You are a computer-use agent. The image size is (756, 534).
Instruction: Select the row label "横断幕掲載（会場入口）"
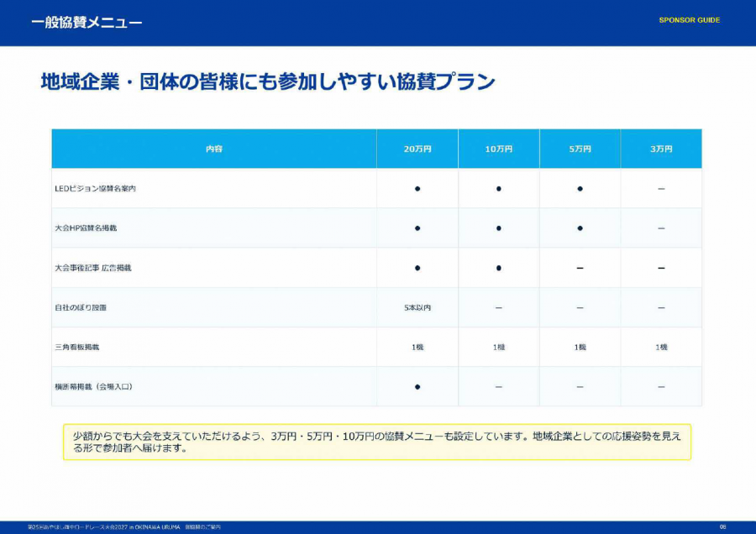[93, 386]
